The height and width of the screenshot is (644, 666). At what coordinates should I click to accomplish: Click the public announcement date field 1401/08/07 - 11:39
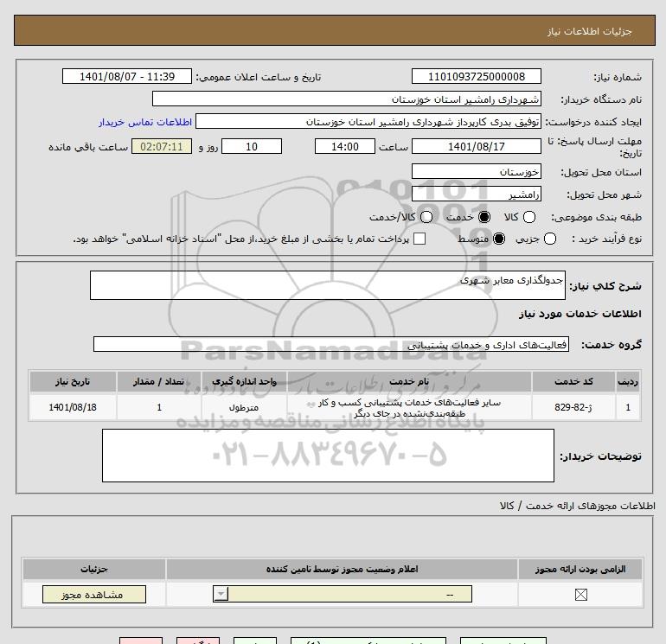[x=127, y=76]
